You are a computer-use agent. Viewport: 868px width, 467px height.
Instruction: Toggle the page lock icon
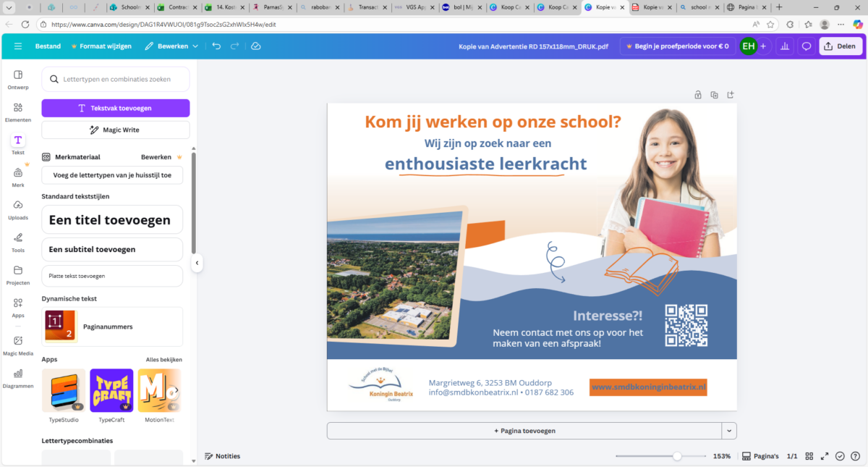(697, 95)
